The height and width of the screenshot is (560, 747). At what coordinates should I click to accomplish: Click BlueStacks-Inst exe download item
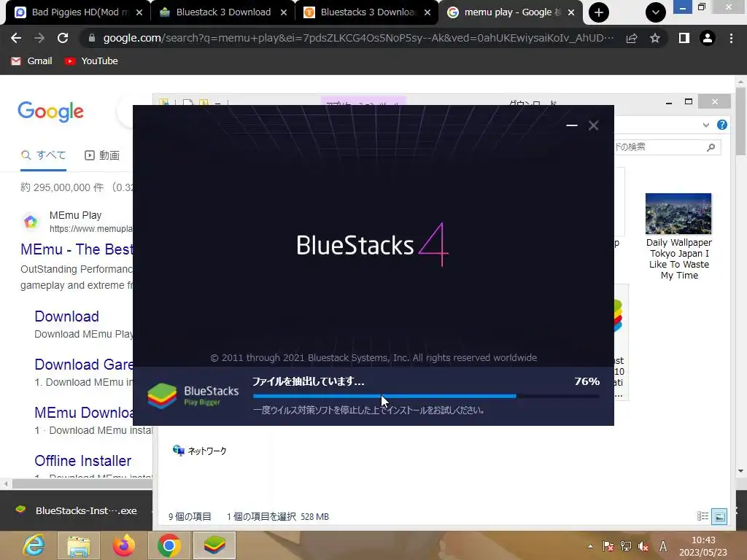(76, 510)
